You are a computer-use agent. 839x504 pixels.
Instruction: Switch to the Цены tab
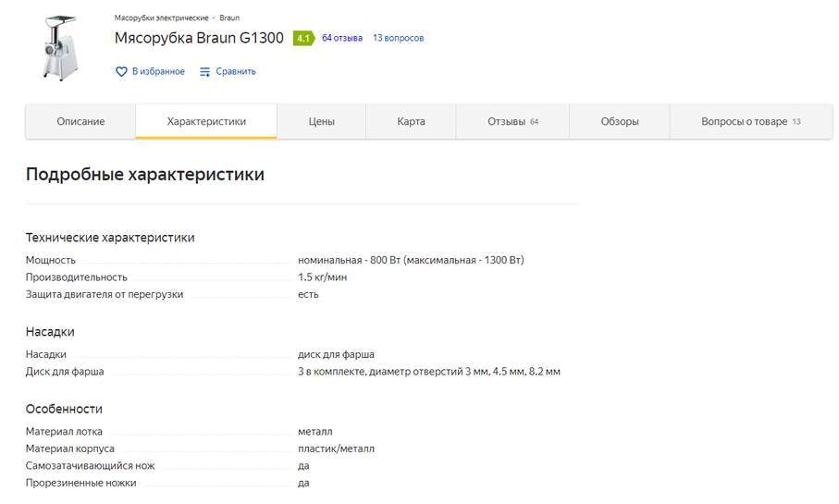pos(321,121)
